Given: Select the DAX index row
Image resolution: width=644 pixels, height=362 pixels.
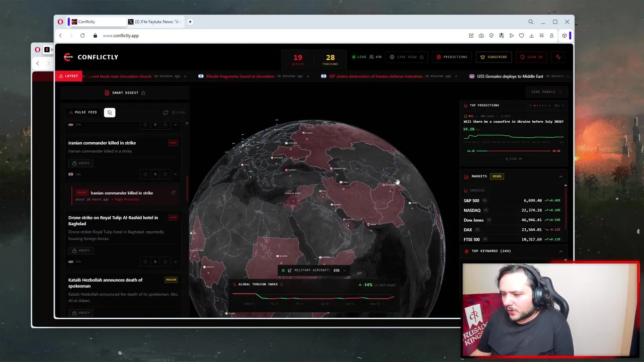Looking at the screenshot, I should point(512,230).
